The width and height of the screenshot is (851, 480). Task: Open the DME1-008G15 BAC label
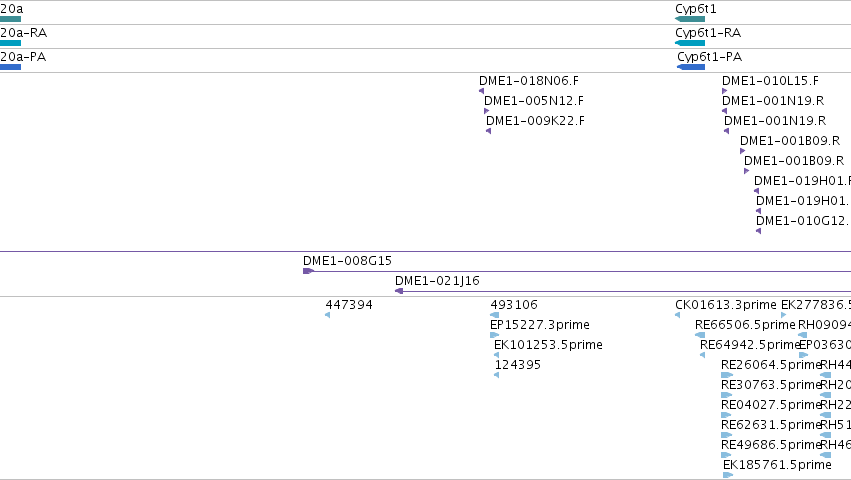pos(347,261)
